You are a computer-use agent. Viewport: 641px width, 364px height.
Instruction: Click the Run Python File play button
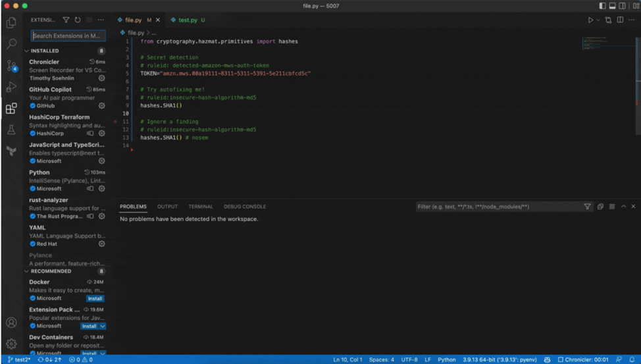click(x=590, y=20)
